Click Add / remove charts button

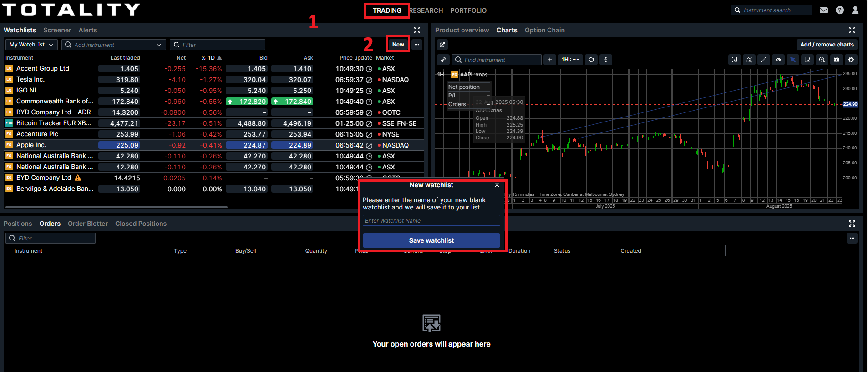pyautogui.click(x=827, y=45)
